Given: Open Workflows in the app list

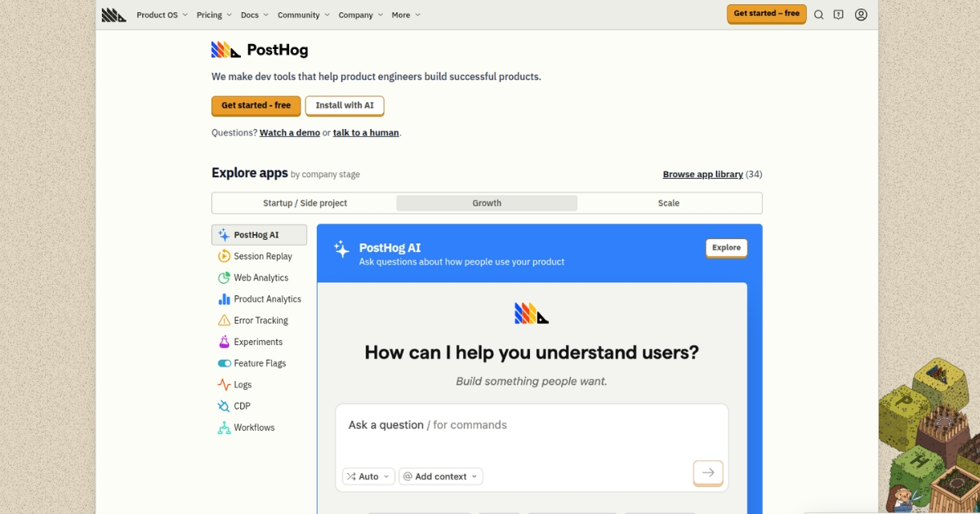Looking at the screenshot, I should coord(259,428).
